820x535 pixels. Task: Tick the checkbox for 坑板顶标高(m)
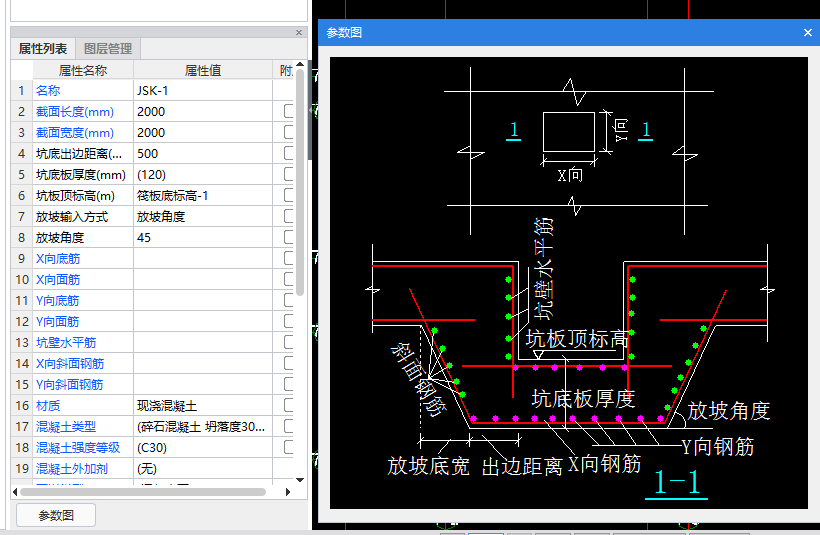tap(289, 195)
